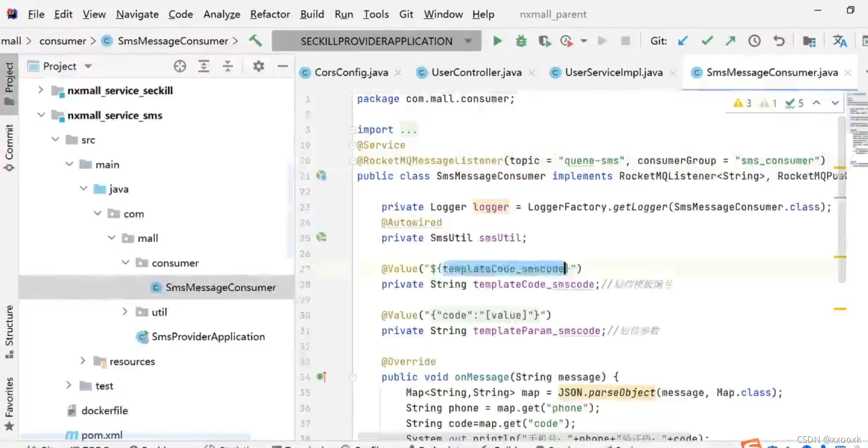Viewport: 868px width, 448px height.
Task: Expand all in Project panel
Action: 203,66
